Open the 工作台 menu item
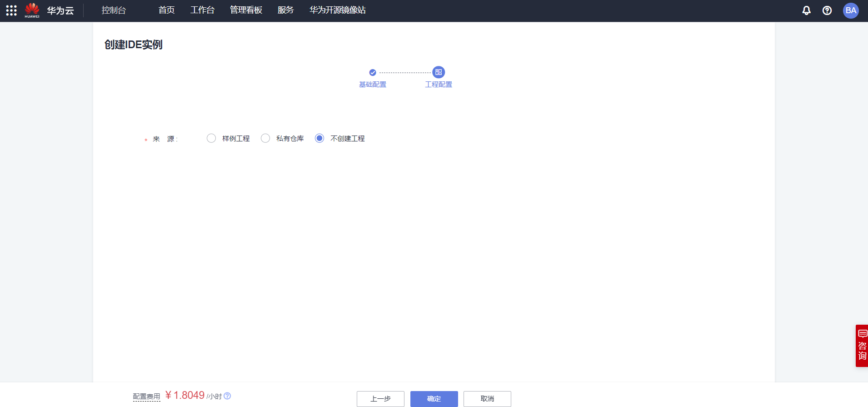 (x=202, y=10)
